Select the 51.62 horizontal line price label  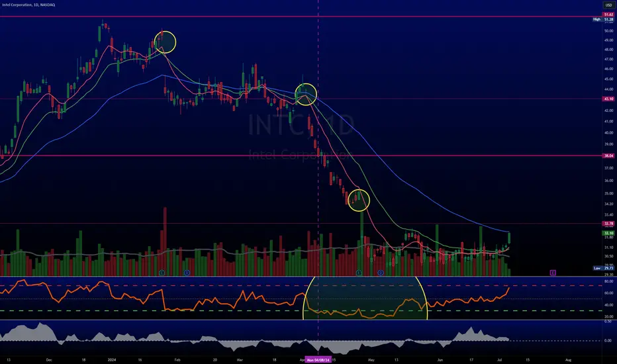608,15
